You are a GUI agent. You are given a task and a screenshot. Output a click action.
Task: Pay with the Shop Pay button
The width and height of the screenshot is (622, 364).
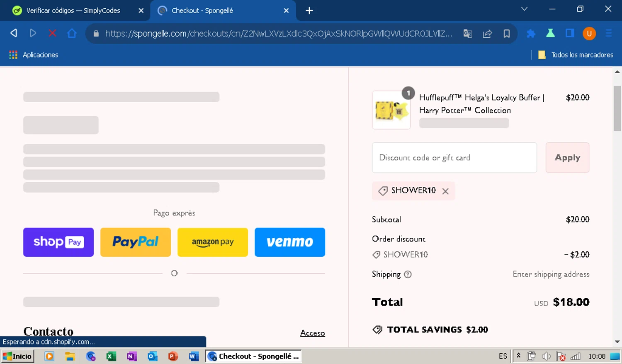[58, 242]
